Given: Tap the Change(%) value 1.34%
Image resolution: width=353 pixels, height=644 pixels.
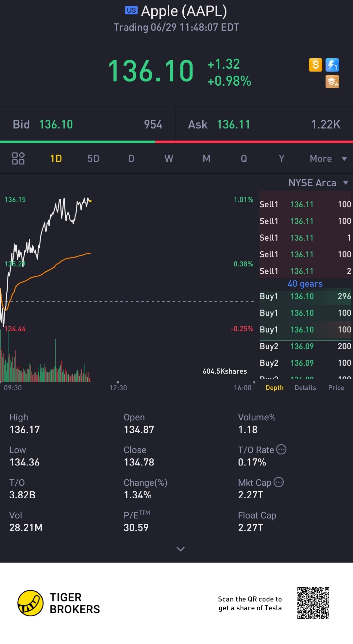Looking at the screenshot, I should point(138,495).
